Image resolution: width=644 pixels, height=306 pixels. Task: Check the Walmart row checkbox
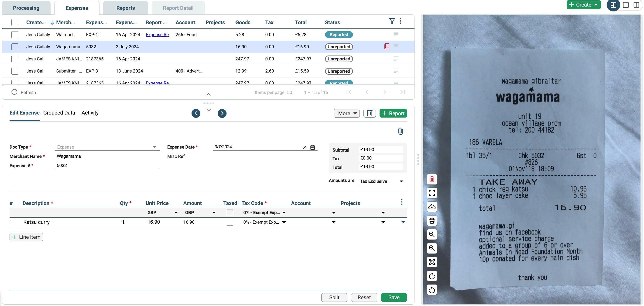pos(15,35)
